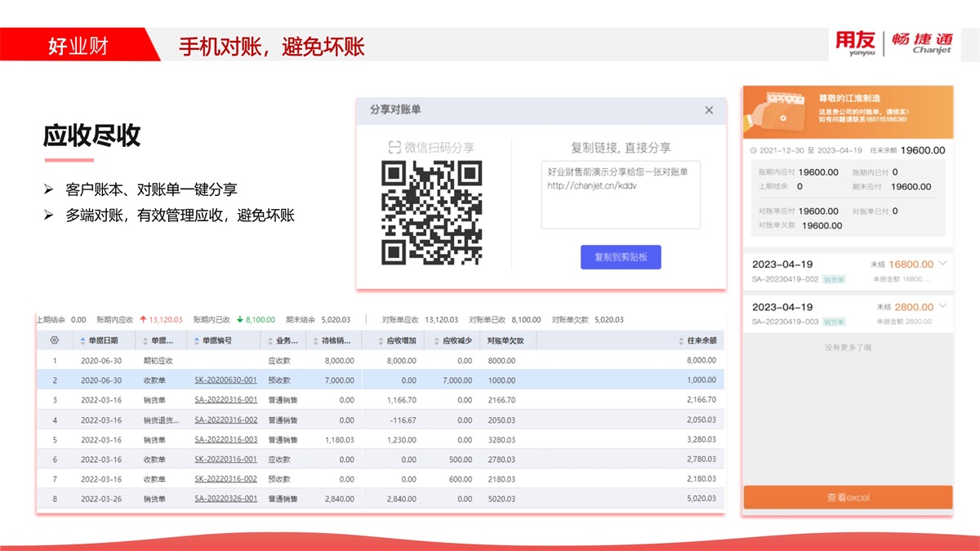Click the WeChat scan share icon
This screenshot has height=551, width=980.
pos(395,148)
